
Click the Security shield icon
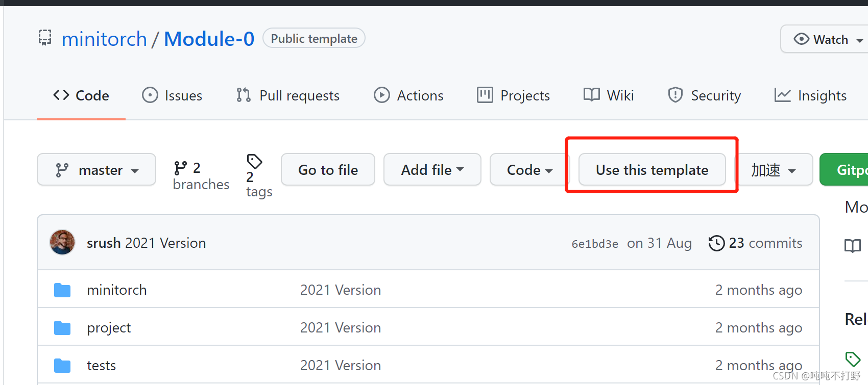(x=676, y=95)
